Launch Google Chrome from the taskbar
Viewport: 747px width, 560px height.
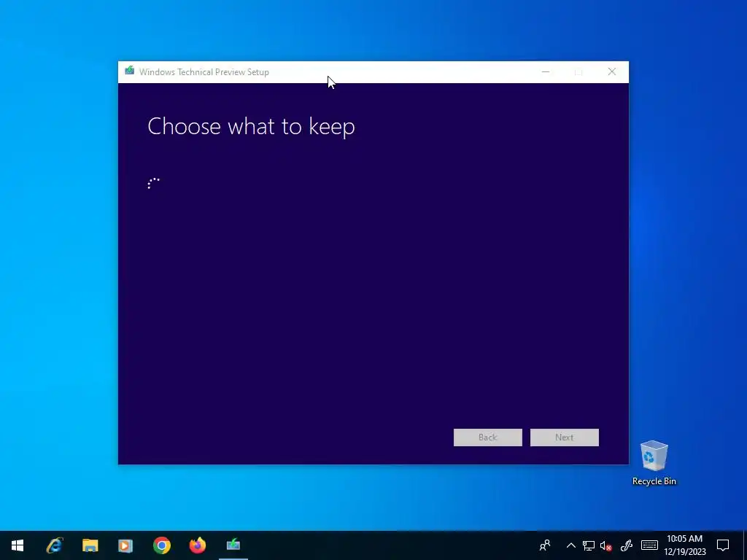(x=161, y=545)
